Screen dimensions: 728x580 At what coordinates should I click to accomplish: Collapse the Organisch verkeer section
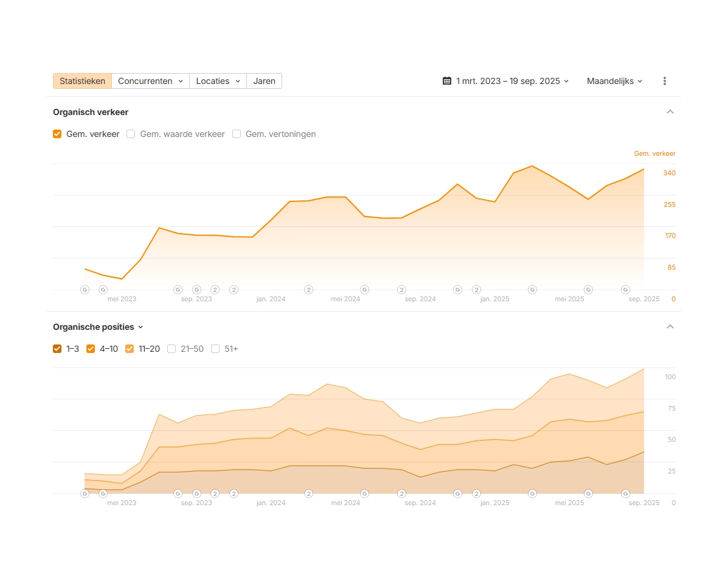point(670,112)
